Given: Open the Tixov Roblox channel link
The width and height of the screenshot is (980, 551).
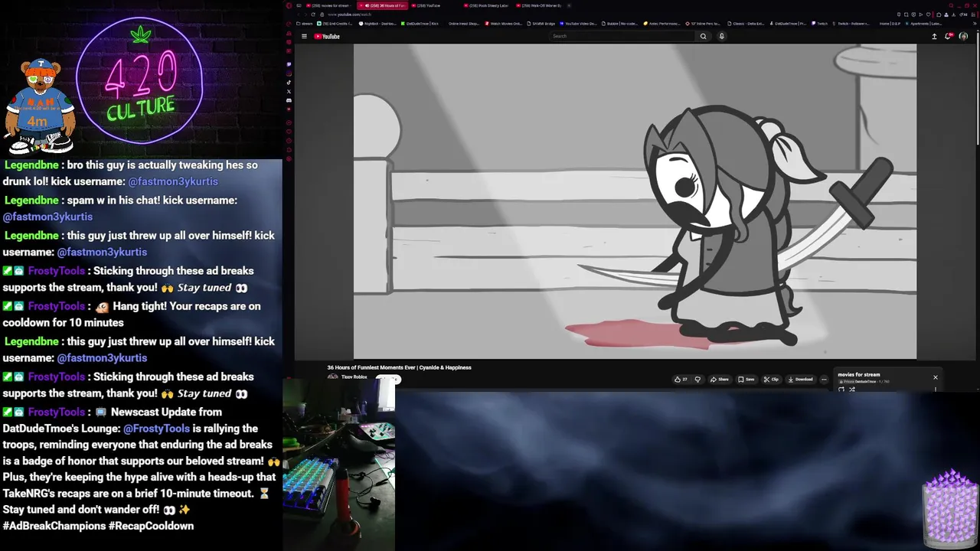Looking at the screenshot, I should pos(354,377).
